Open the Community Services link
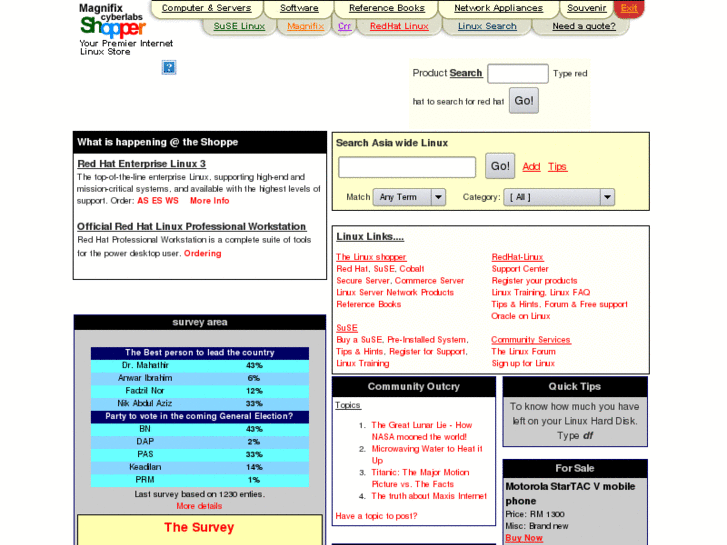 (531, 340)
